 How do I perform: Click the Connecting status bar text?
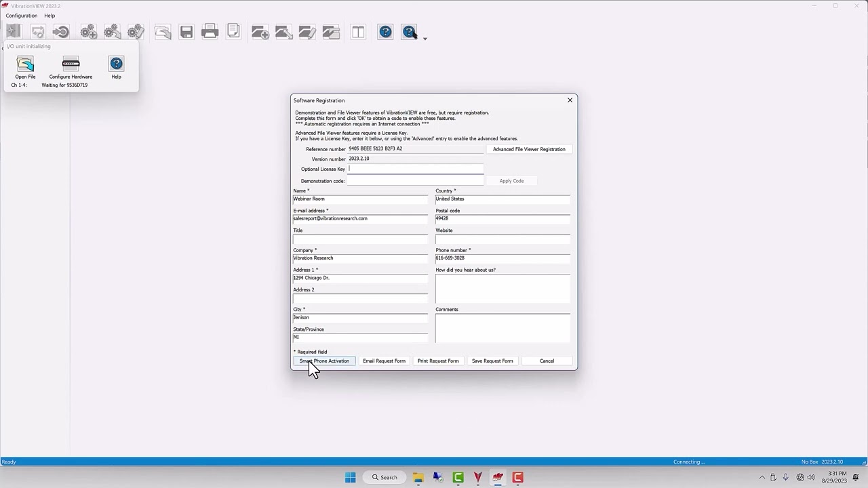(688, 462)
